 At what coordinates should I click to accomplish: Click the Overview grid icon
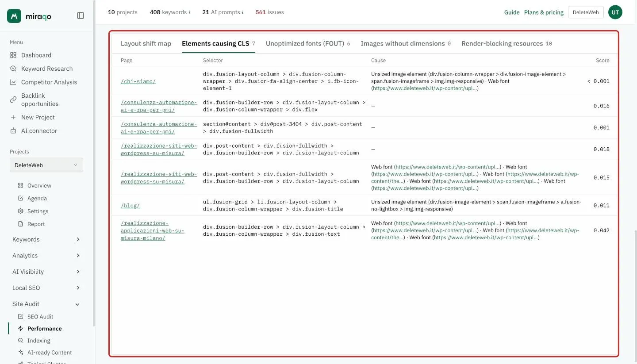(20, 185)
